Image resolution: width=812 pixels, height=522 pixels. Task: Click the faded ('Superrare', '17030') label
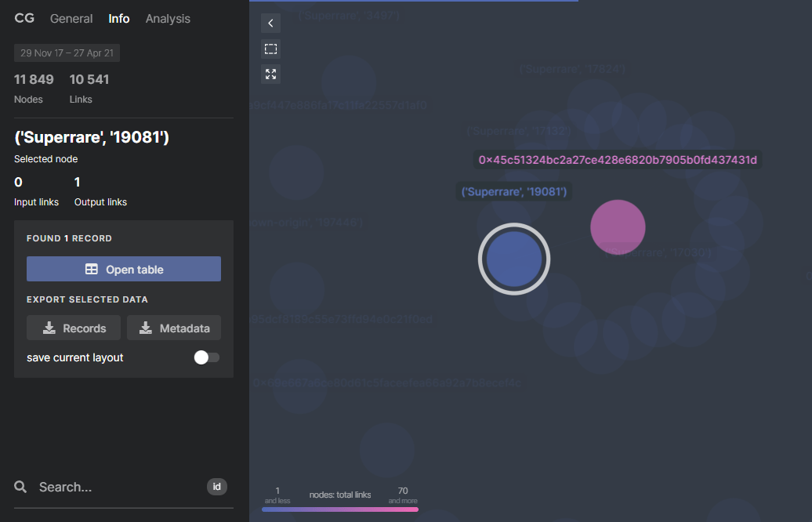click(658, 252)
